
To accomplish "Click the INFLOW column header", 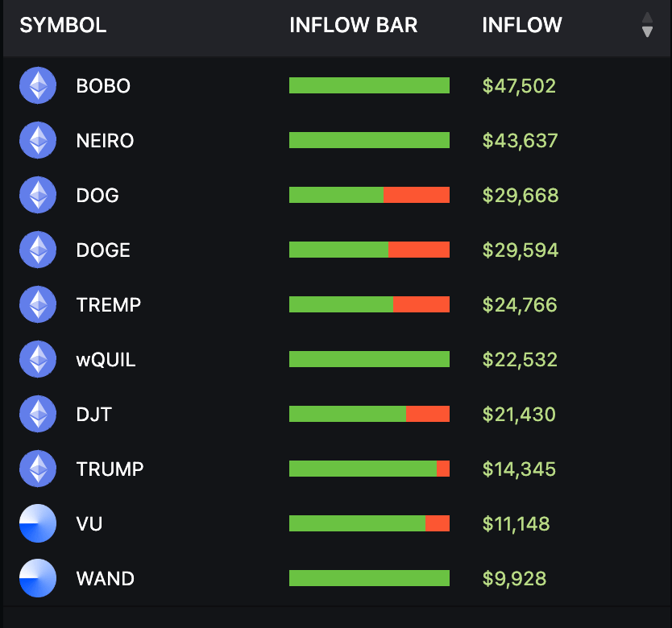I will [522, 25].
